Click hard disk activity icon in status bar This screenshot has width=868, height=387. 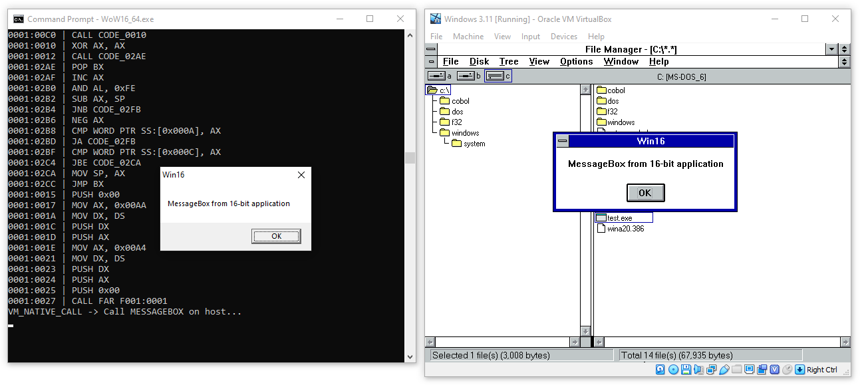(660, 370)
